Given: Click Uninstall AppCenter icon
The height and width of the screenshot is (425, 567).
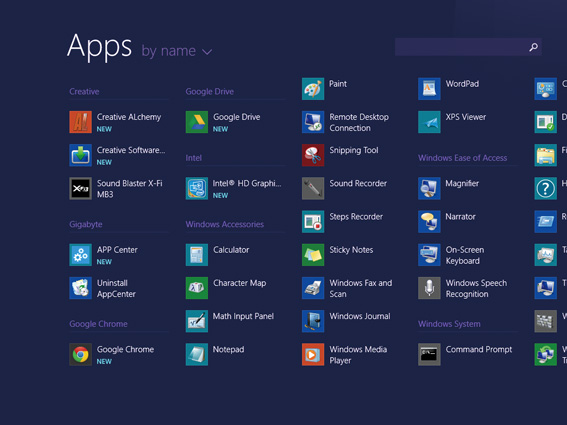Looking at the screenshot, I should click(x=80, y=288).
